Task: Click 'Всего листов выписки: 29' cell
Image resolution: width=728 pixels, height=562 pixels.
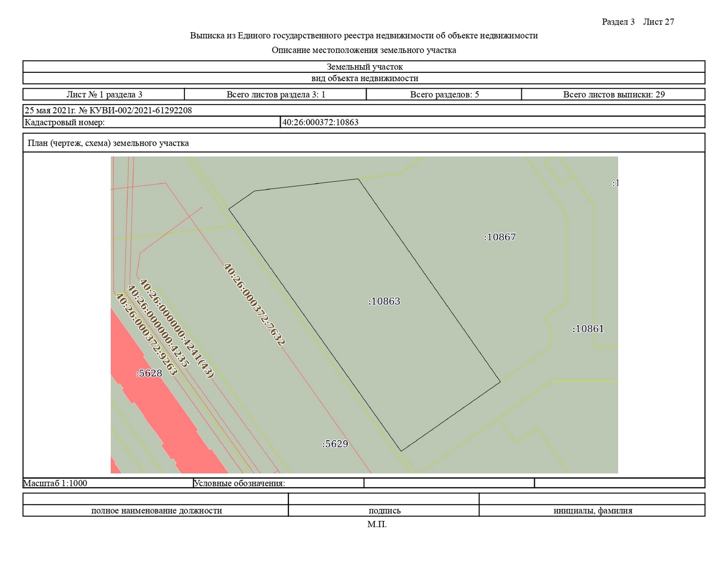Action: coord(613,94)
